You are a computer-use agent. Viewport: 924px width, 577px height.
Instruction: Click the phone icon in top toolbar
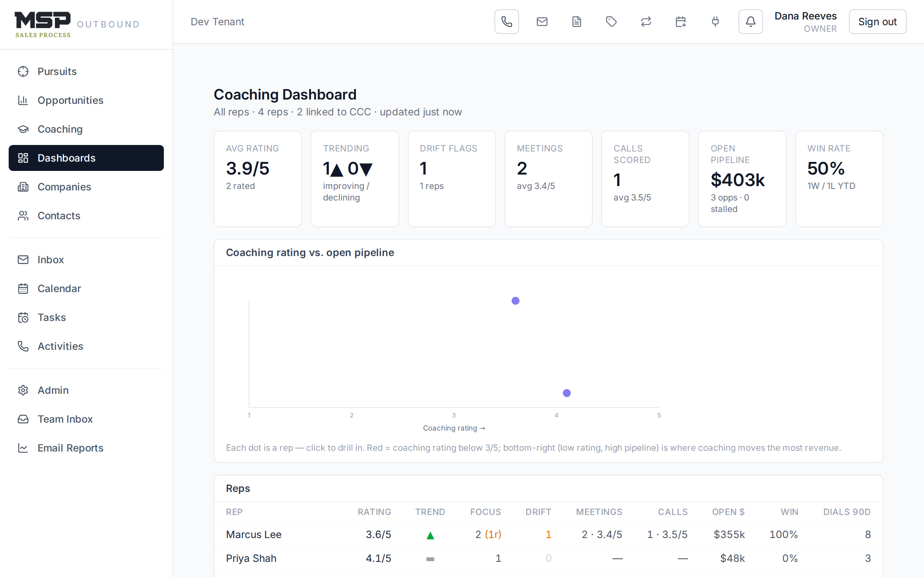506,22
